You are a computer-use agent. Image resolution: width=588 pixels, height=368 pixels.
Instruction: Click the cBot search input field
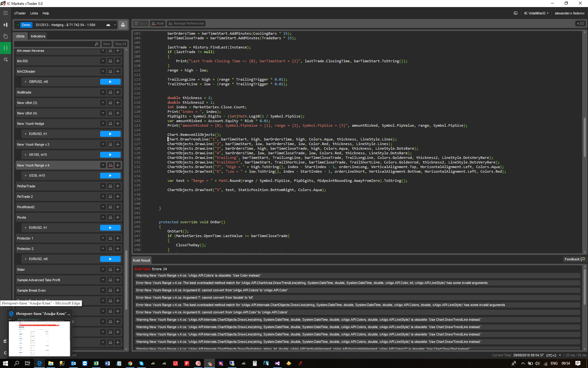pos(55,44)
